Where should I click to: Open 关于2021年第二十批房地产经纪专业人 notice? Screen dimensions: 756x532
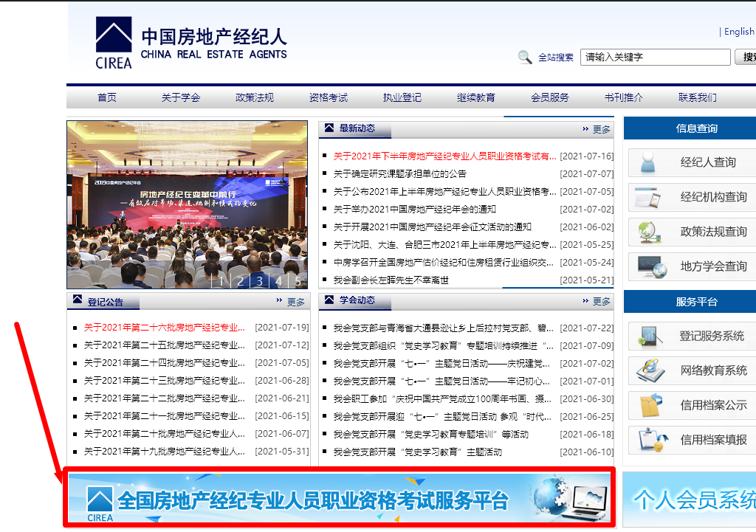165,434
